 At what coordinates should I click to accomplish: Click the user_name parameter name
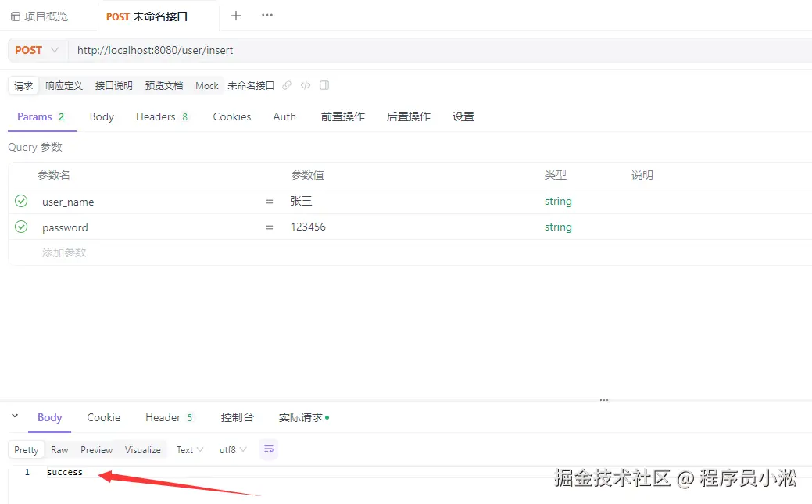[68, 202]
